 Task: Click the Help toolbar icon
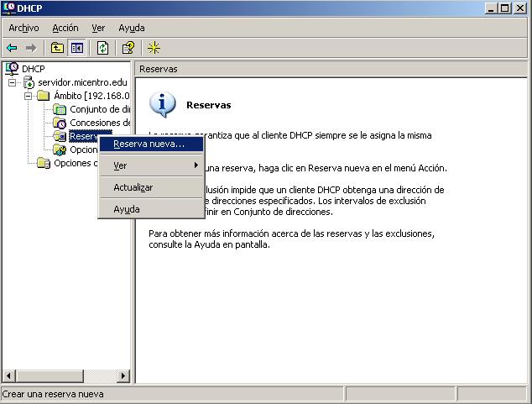(x=128, y=48)
